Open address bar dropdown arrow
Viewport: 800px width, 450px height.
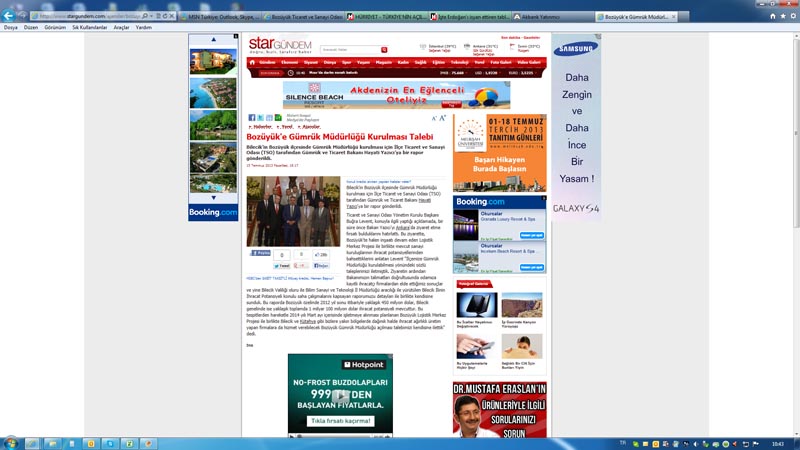point(152,16)
